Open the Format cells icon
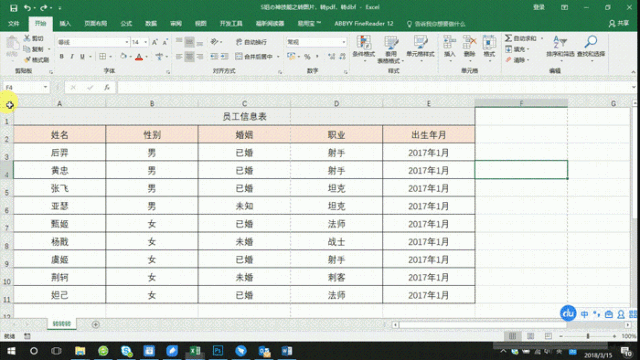The image size is (640, 360). (x=489, y=42)
